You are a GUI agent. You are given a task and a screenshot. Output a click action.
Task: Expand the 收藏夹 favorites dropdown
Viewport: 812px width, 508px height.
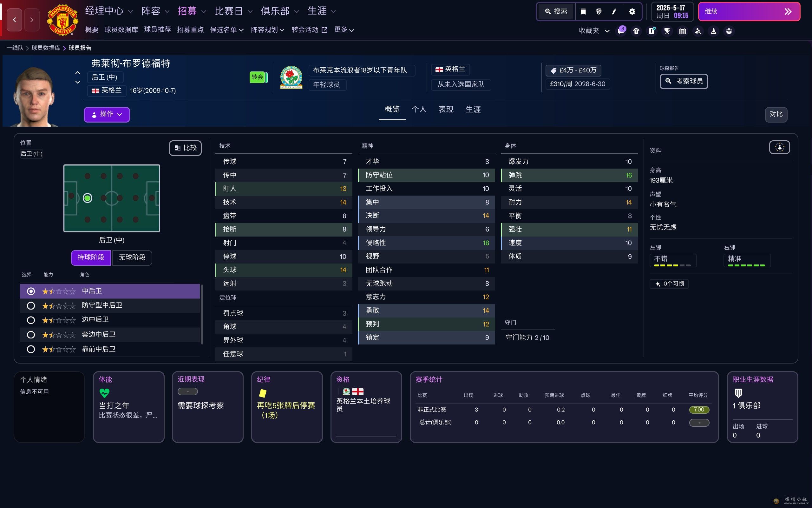(x=594, y=31)
